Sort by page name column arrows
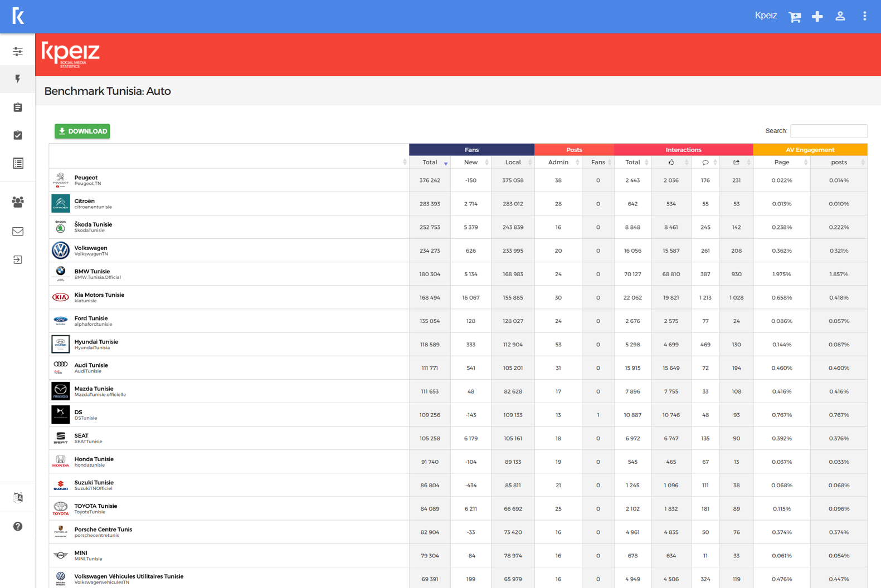The image size is (881, 588). (x=405, y=163)
